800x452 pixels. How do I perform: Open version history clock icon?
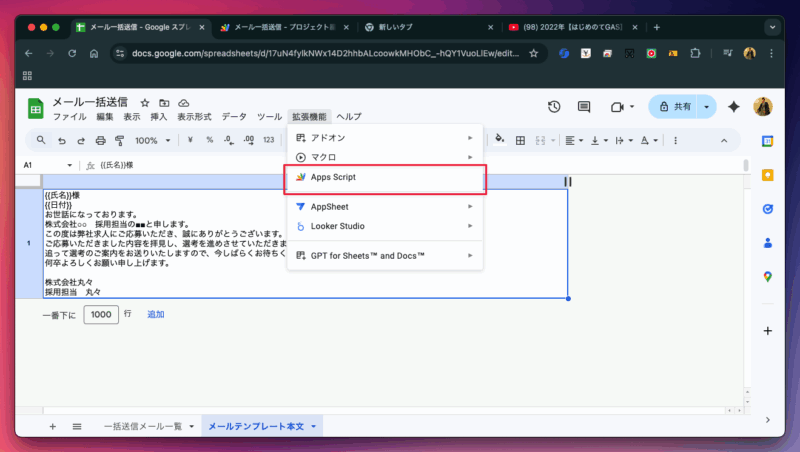554,107
